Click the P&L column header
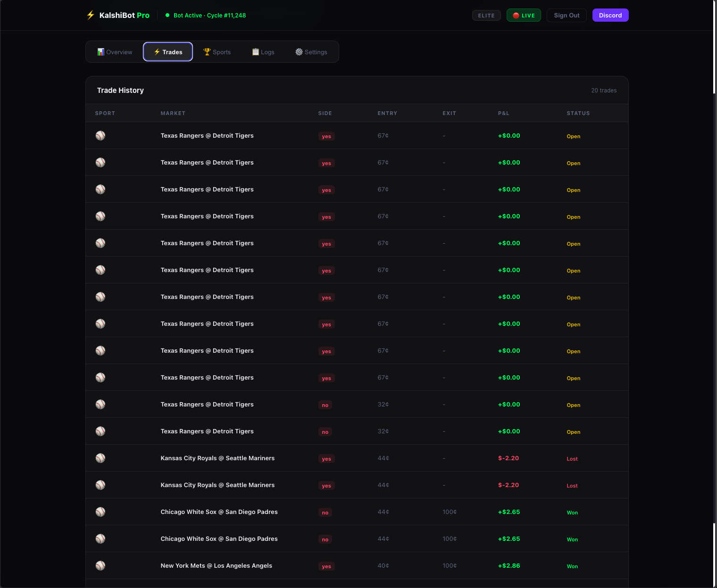The image size is (717, 588). tap(503, 113)
